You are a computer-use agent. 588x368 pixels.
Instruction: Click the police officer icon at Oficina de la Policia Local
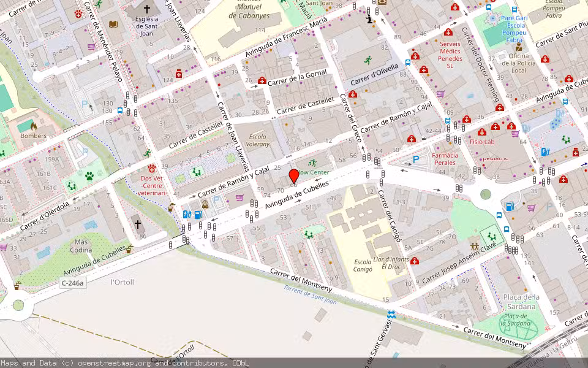tap(518, 47)
